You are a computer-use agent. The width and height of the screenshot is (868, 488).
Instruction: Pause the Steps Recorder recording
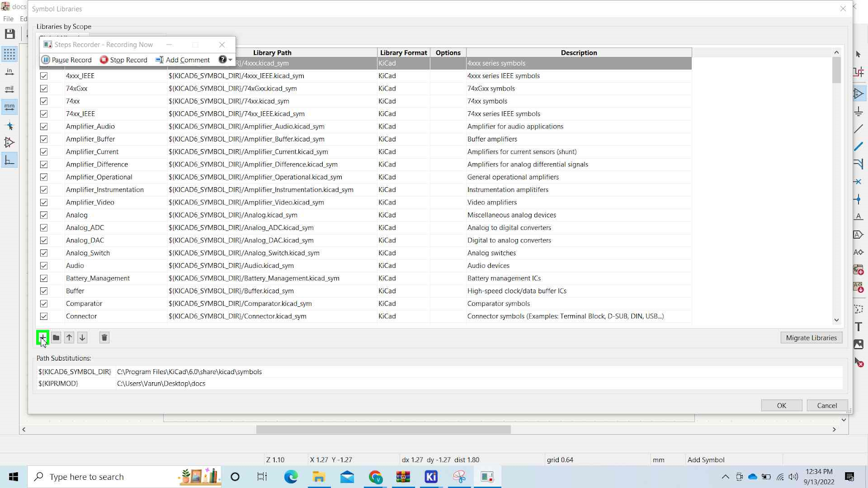[x=67, y=60]
